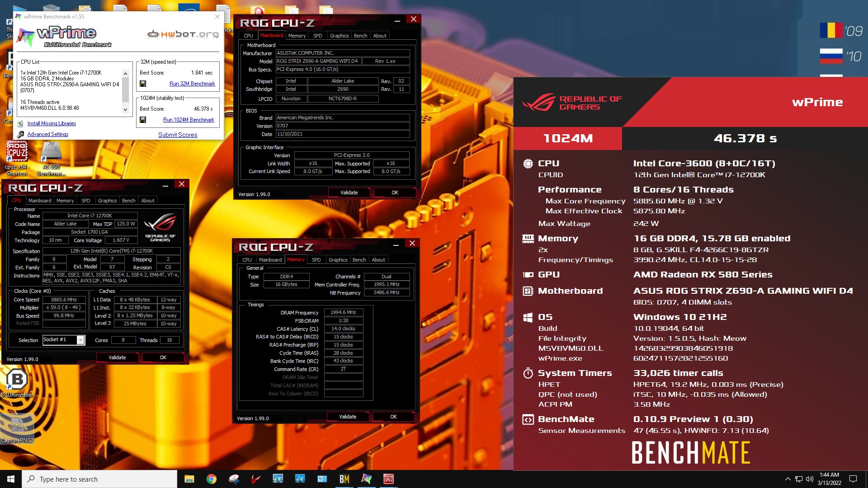Image resolution: width=868 pixels, height=488 pixels.
Task: Click OK in the Memory CPU-Z window
Action: coord(393,417)
